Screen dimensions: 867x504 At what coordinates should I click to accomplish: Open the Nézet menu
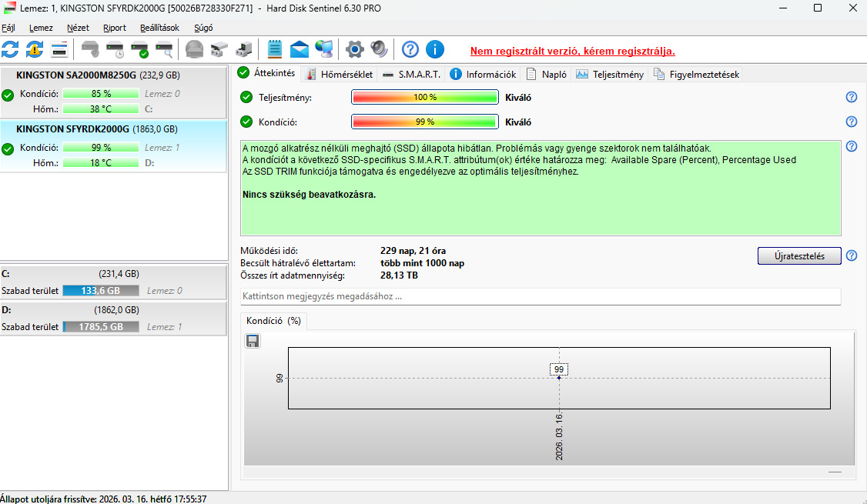pos(78,28)
